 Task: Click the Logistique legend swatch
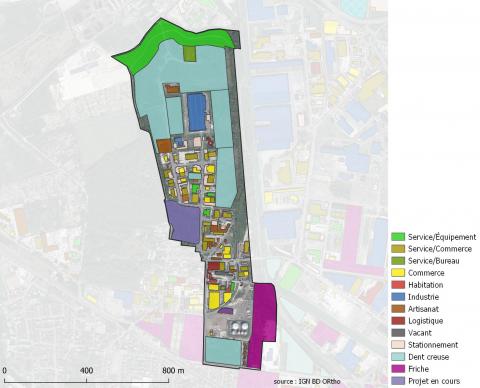coord(398,321)
